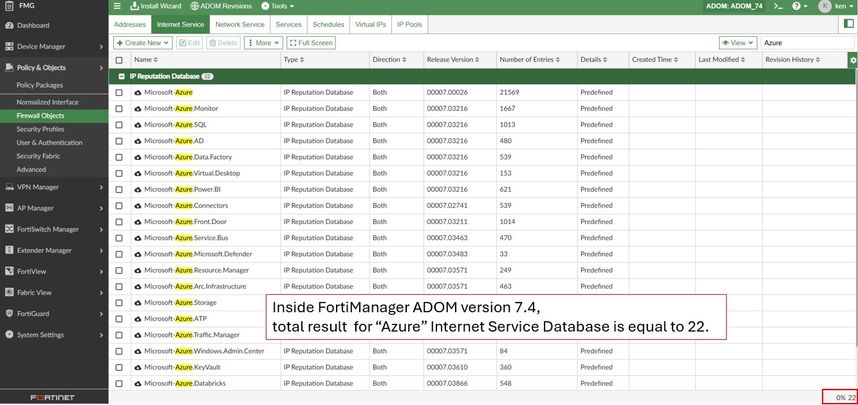858x405 pixels.
Task: Click the Dashboard sidebar icon
Action: coord(8,24)
